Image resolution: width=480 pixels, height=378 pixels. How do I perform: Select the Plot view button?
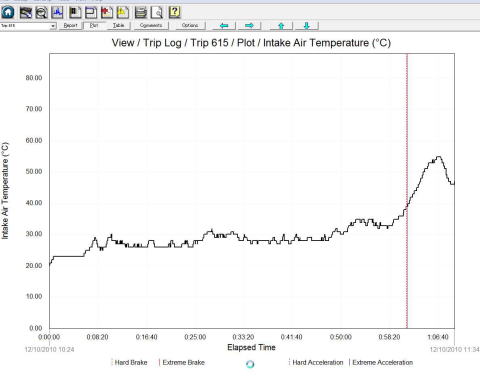coord(94,26)
